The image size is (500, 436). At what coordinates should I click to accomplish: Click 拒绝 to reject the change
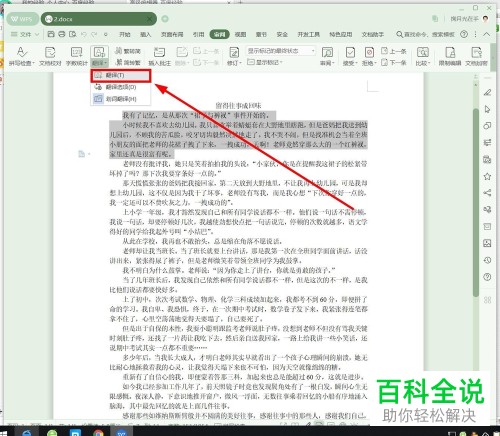pos(369,56)
